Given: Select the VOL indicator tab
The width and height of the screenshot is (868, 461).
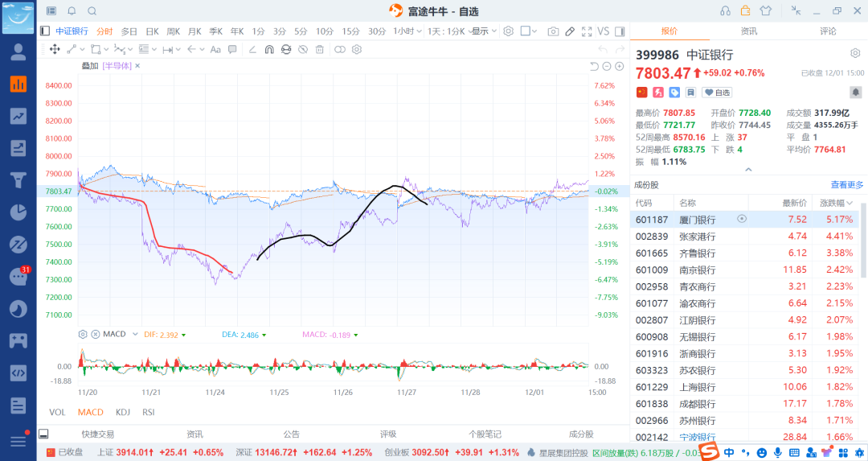Looking at the screenshot, I should click(57, 412).
